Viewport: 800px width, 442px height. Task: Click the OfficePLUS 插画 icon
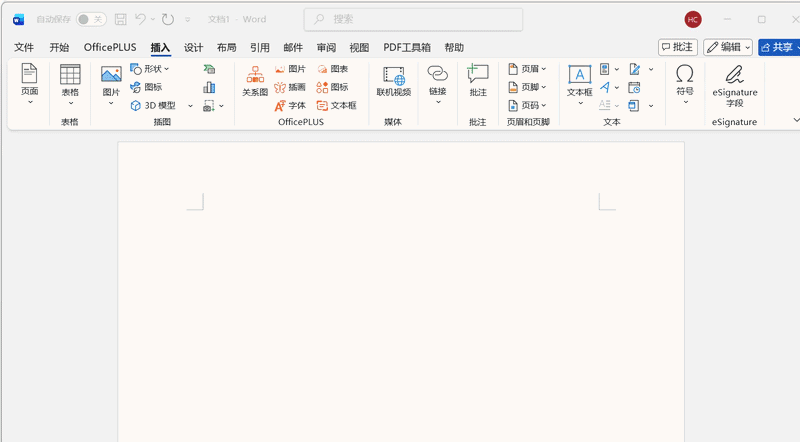click(x=290, y=87)
